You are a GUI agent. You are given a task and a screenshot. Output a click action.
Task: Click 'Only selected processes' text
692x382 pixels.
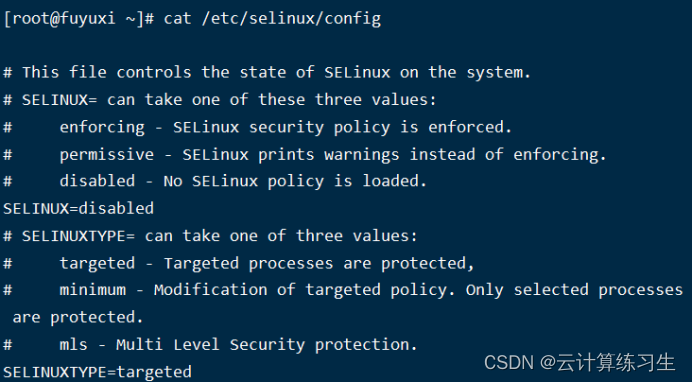(574, 290)
